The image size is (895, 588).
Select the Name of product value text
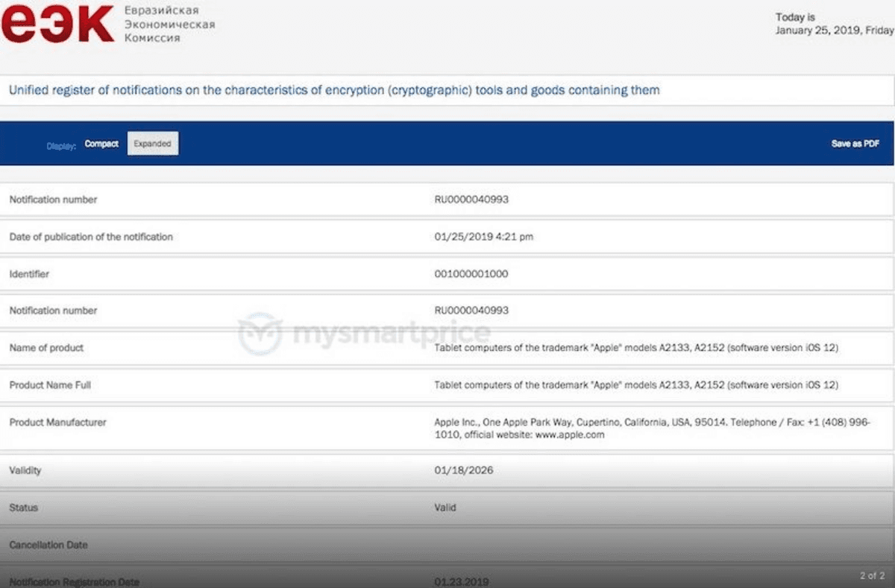[636, 348]
